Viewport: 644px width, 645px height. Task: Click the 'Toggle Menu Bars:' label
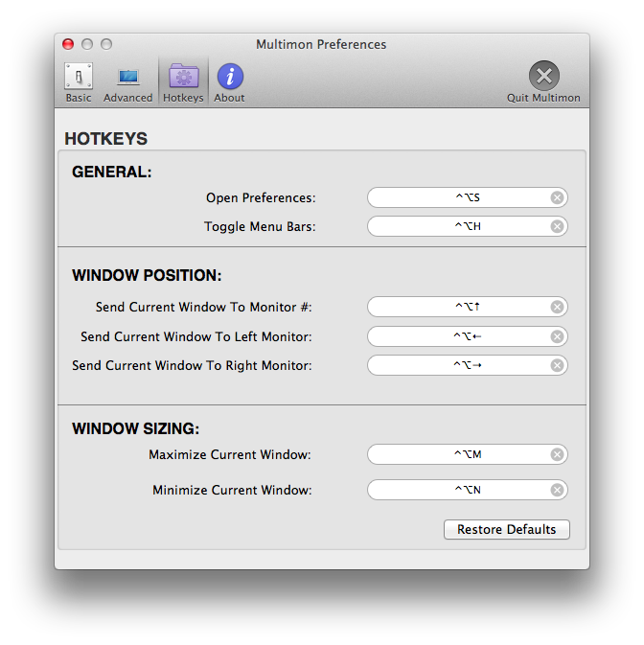(x=260, y=226)
